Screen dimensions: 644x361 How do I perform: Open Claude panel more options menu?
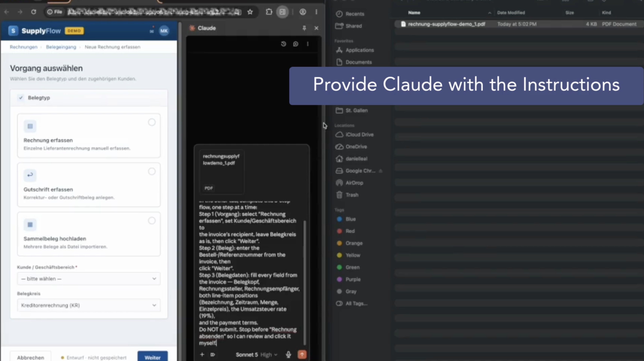tap(308, 44)
